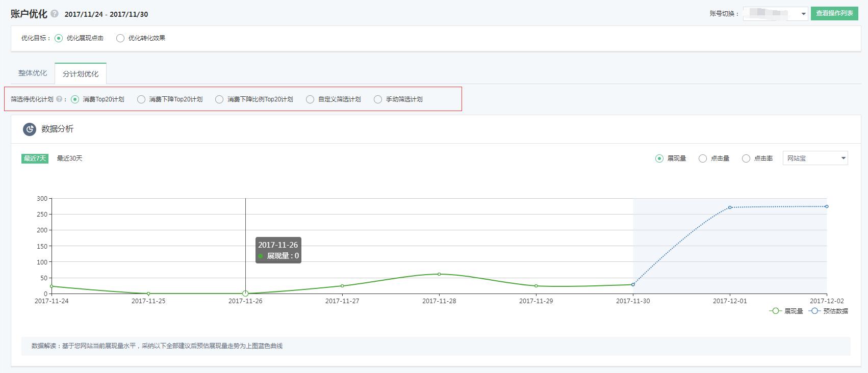The width and height of the screenshot is (868, 373).
Task: Open the 分计划优化 tab
Action: [81, 74]
